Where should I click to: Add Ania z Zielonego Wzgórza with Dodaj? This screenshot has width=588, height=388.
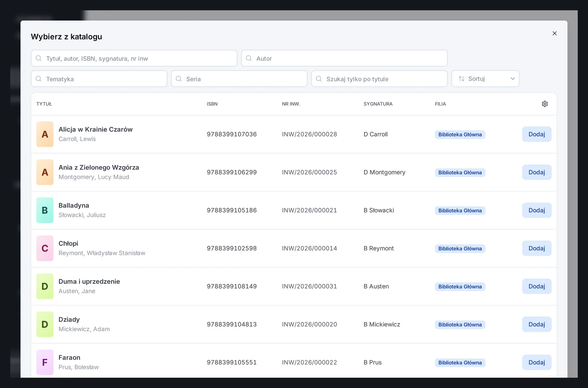pyautogui.click(x=537, y=172)
